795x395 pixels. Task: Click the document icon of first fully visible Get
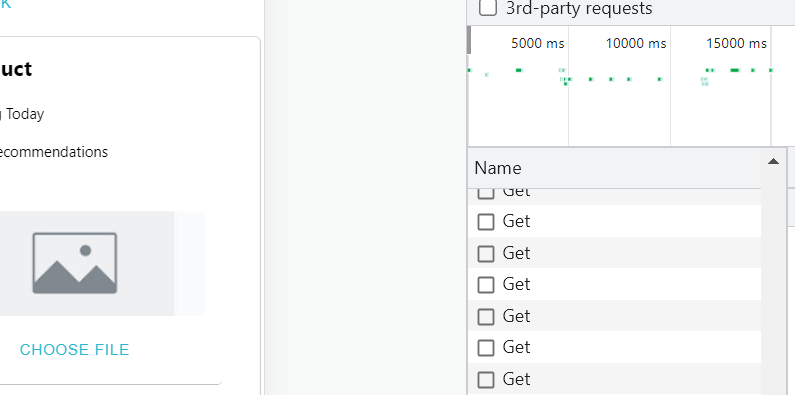tap(486, 222)
